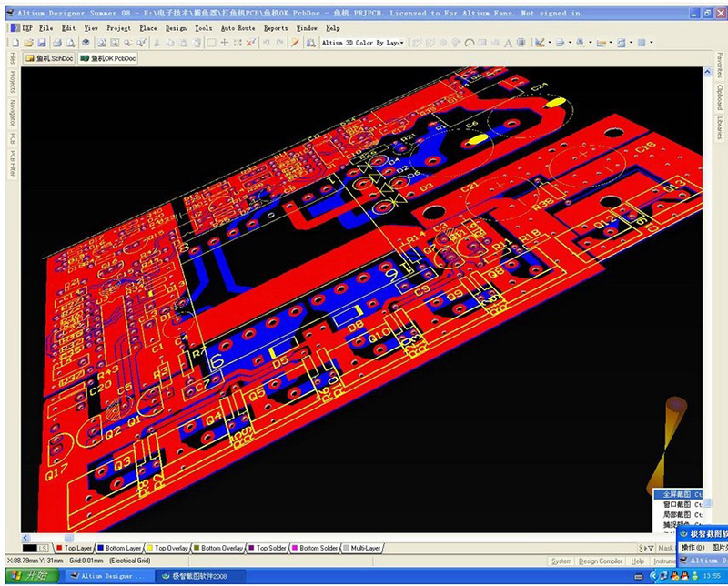Click the Top Layer red color swatch
The height and width of the screenshot is (586, 728).
point(59,548)
